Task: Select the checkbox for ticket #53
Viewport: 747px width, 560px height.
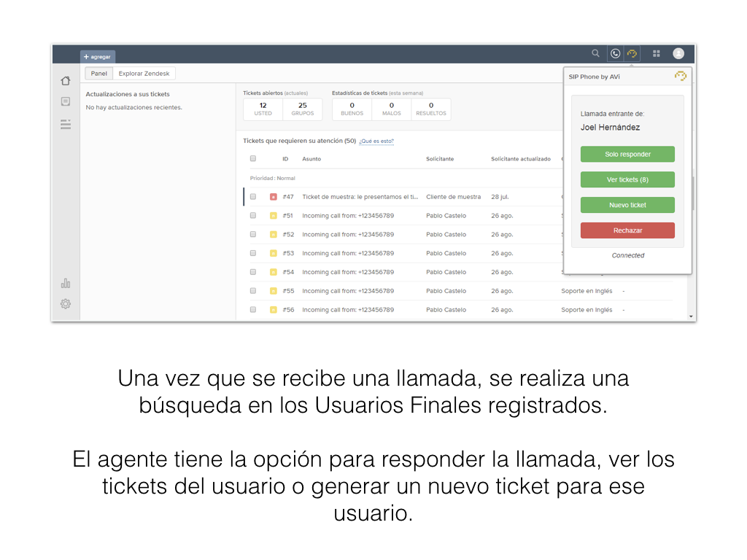Action: coord(253,254)
